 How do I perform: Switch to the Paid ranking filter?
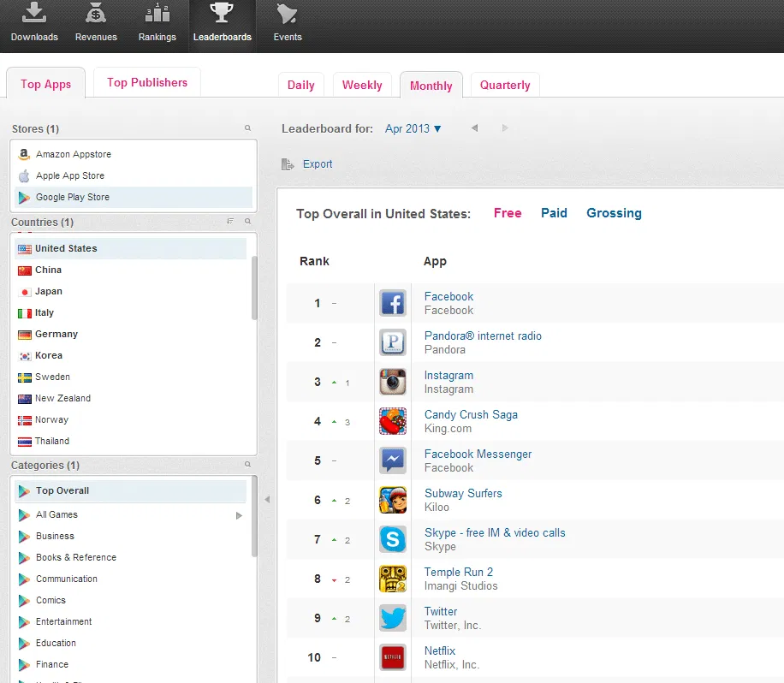(x=554, y=213)
